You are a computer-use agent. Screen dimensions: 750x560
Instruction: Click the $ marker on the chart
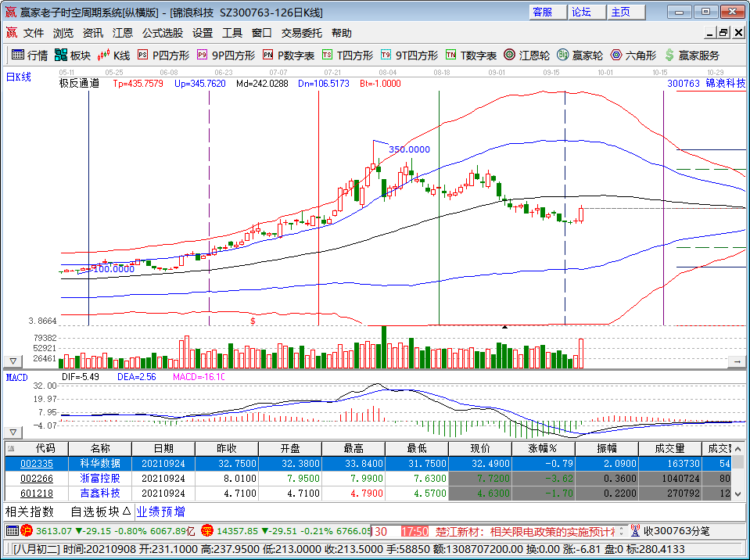253,321
